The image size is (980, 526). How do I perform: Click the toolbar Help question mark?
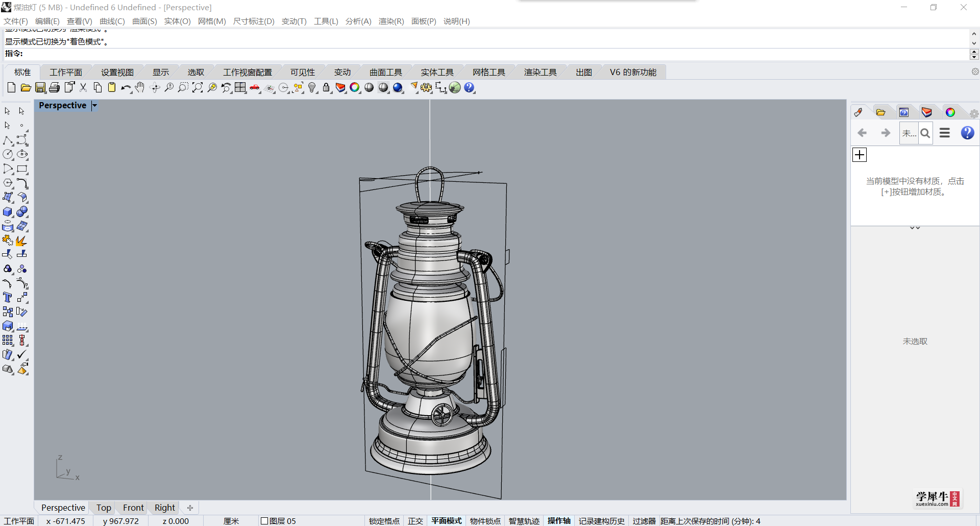coord(469,88)
